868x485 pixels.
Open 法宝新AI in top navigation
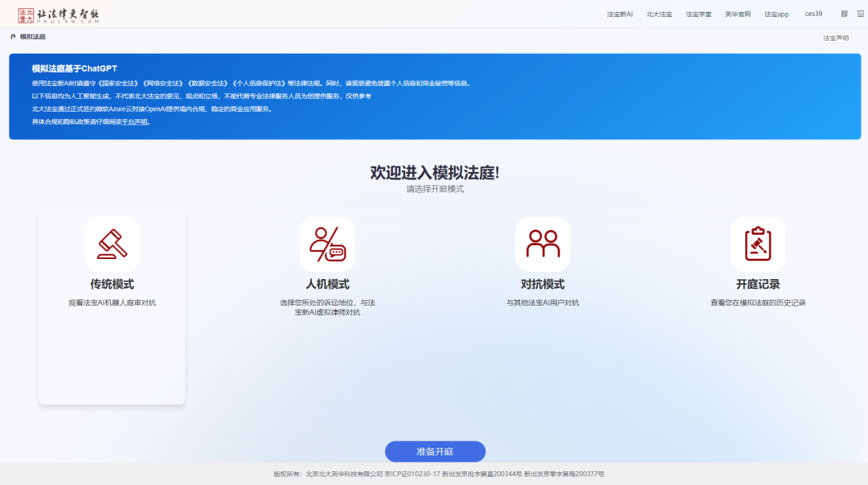coord(620,14)
